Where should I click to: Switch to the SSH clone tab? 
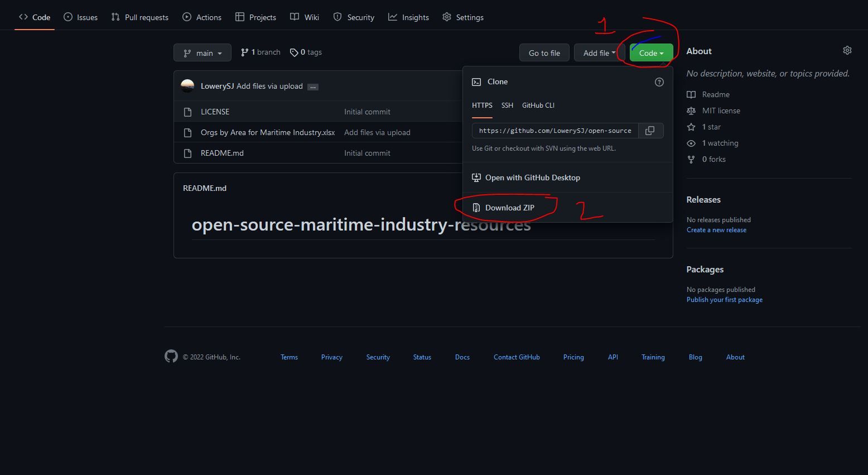coord(507,105)
